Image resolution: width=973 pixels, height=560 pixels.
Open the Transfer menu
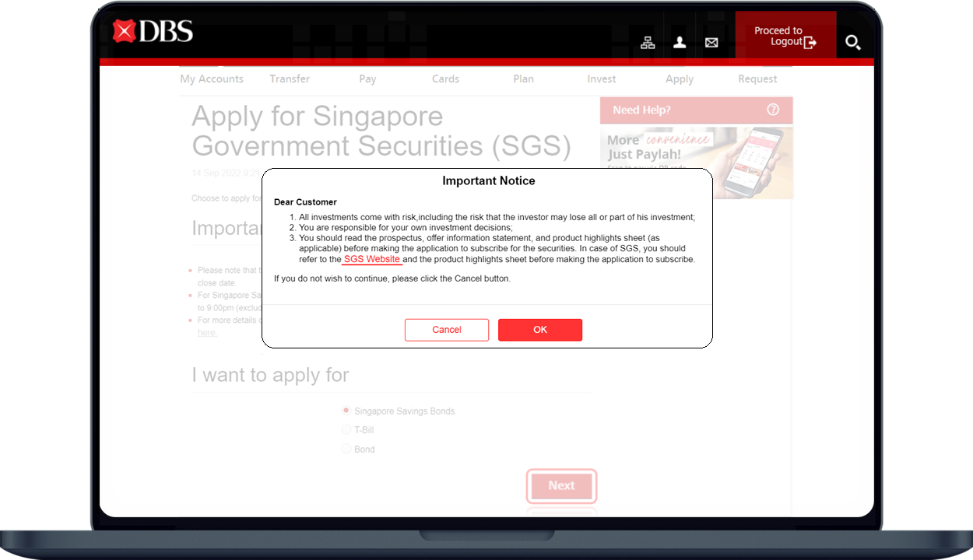coord(290,79)
